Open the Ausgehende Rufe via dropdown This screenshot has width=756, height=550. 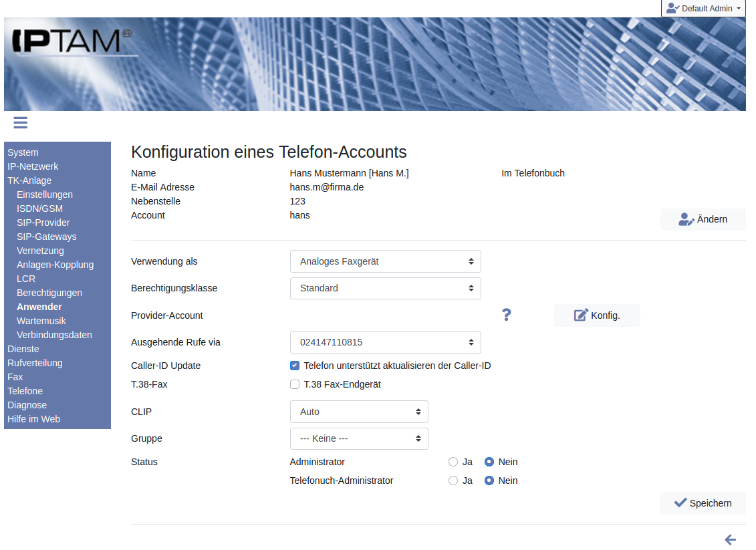coord(385,342)
